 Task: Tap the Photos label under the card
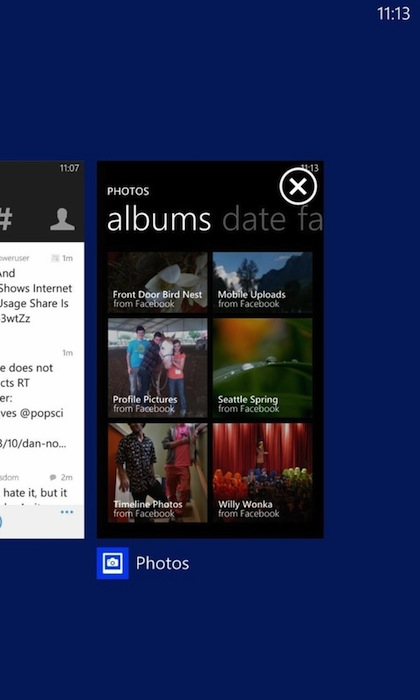point(162,563)
